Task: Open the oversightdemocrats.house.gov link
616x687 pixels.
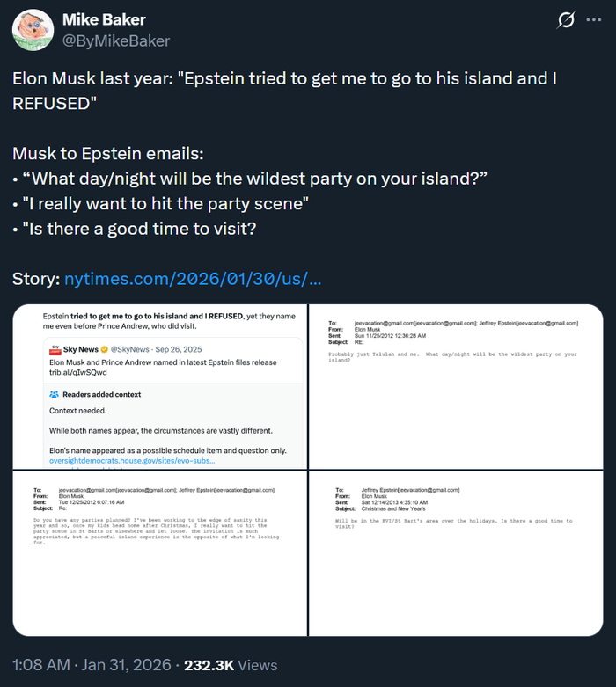Action: pos(131,460)
